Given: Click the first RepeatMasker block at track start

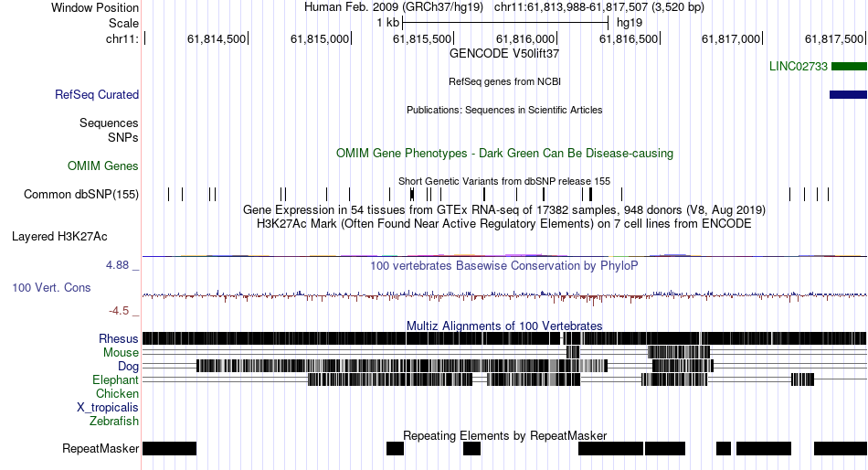Looking at the screenshot, I should point(169,448).
